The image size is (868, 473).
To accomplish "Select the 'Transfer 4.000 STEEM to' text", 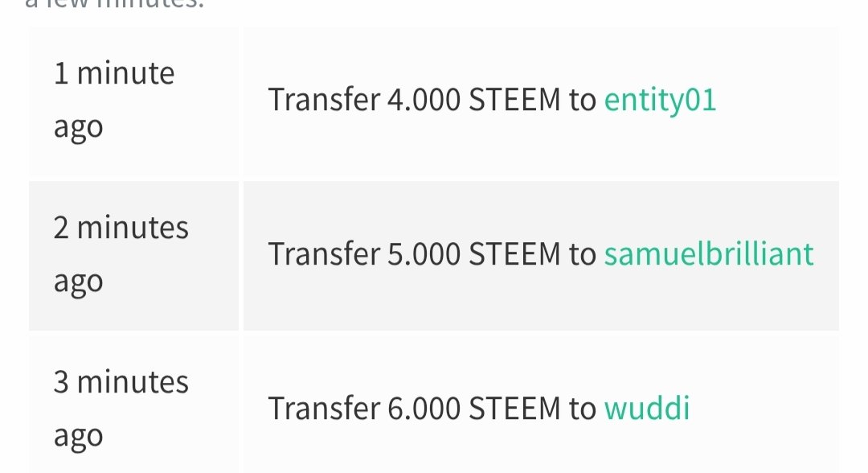I will (432, 101).
